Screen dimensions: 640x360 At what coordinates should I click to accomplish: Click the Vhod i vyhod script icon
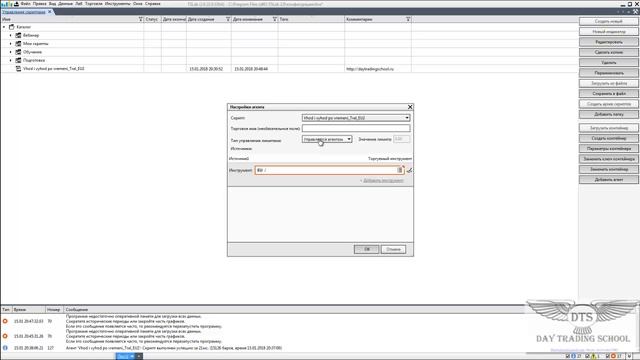point(18,69)
